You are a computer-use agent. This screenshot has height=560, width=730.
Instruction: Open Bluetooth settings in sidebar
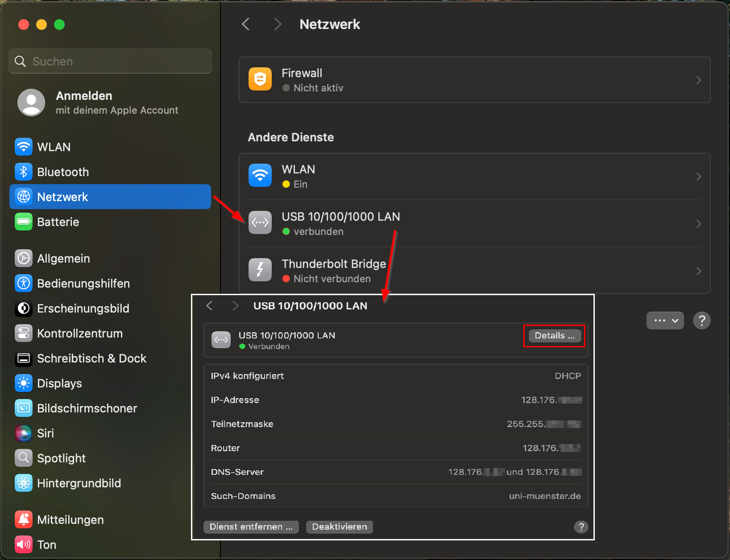(x=62, y=172)
